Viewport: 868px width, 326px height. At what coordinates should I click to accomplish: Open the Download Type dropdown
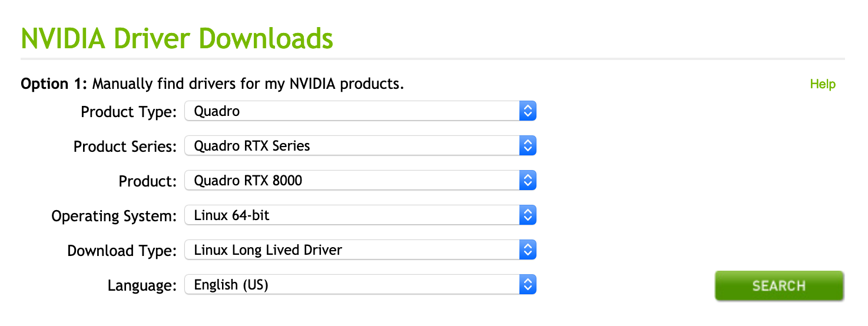(352, 250)
